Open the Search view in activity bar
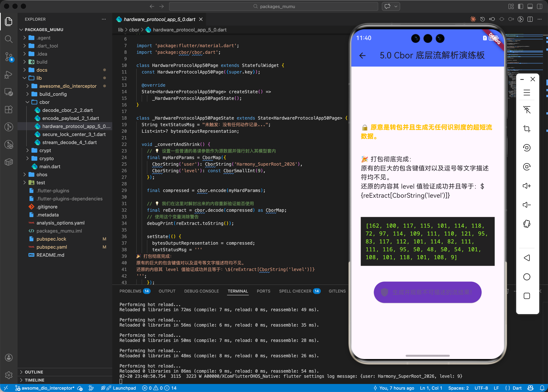The image size is (548, 392). (x=9, y=39)
